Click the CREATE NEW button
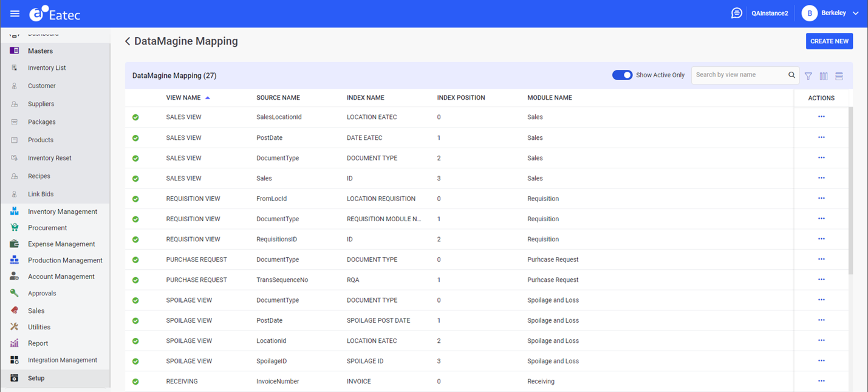868x392 pixels. 829,41
